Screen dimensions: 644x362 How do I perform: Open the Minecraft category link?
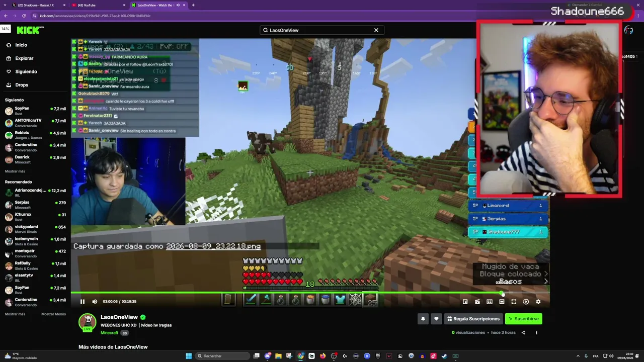[x=109, y=333]
